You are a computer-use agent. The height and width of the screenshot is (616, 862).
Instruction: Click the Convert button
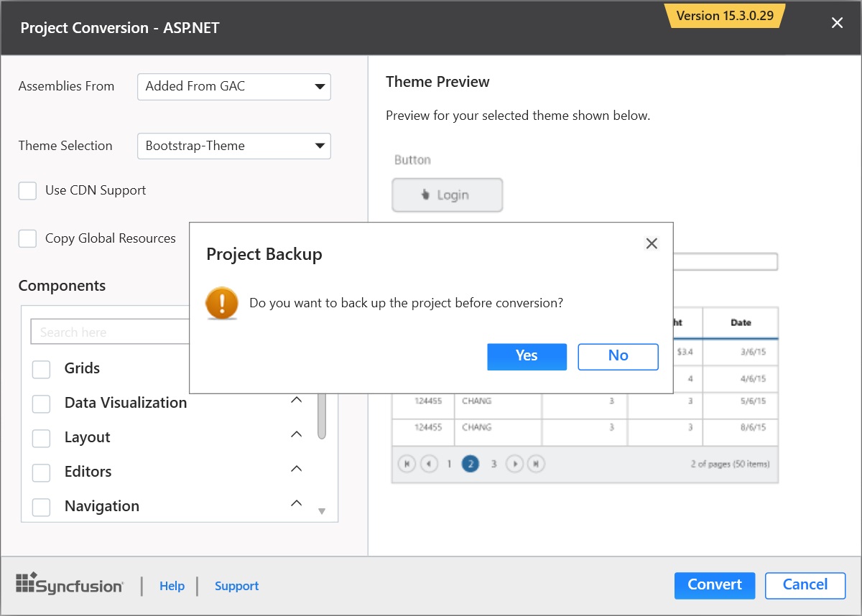pyautogui.click(x=714, y=585)
